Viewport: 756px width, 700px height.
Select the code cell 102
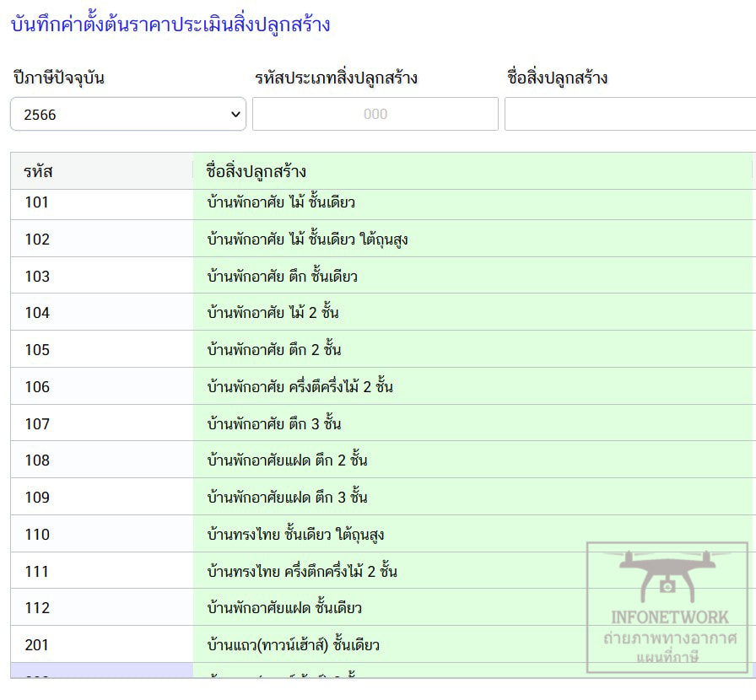point(102,240)
